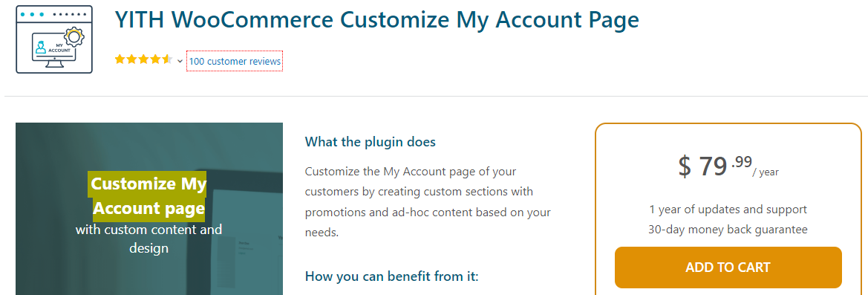Image resolution: width=868 pixels, height=295 pixels.
Task: Click the '30-day money back guarantee' text
Action: [728, 229]
